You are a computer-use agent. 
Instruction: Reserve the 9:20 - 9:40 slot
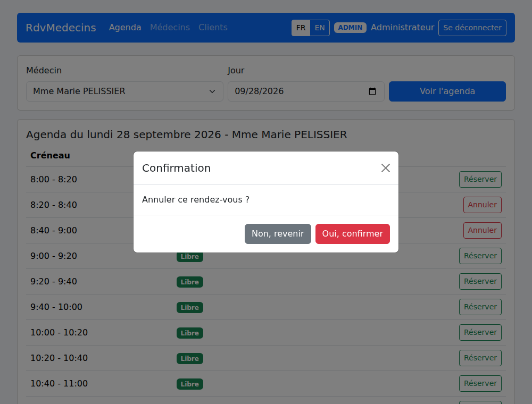click(x=480, y=281)
